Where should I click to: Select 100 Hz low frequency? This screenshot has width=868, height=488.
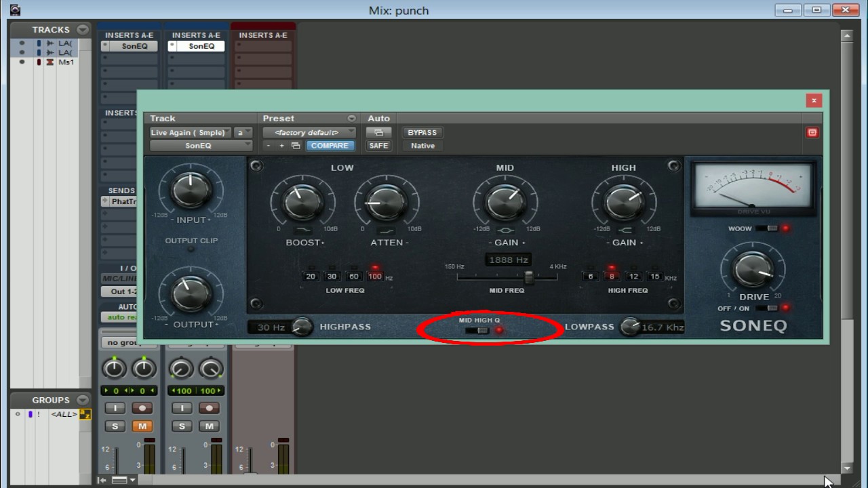pyautogui.click(x=375, y=277)
